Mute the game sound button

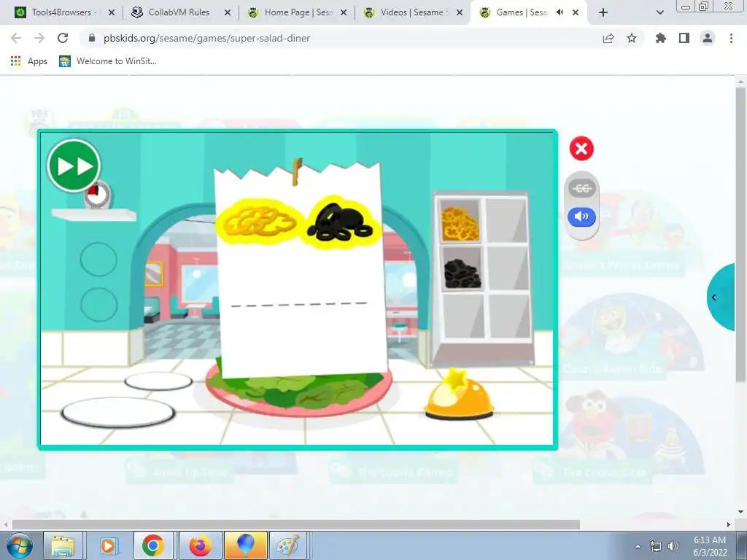(581, 217)
